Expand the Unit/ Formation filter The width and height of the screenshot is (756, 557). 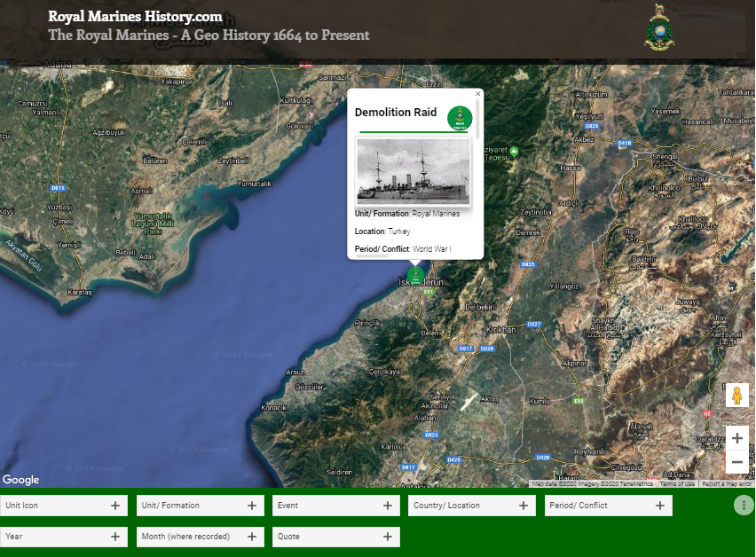(x=200, y=506)
